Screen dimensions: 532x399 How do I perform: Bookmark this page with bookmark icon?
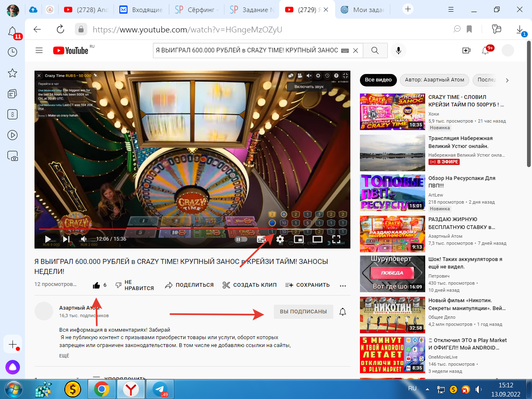pos(469,29)
